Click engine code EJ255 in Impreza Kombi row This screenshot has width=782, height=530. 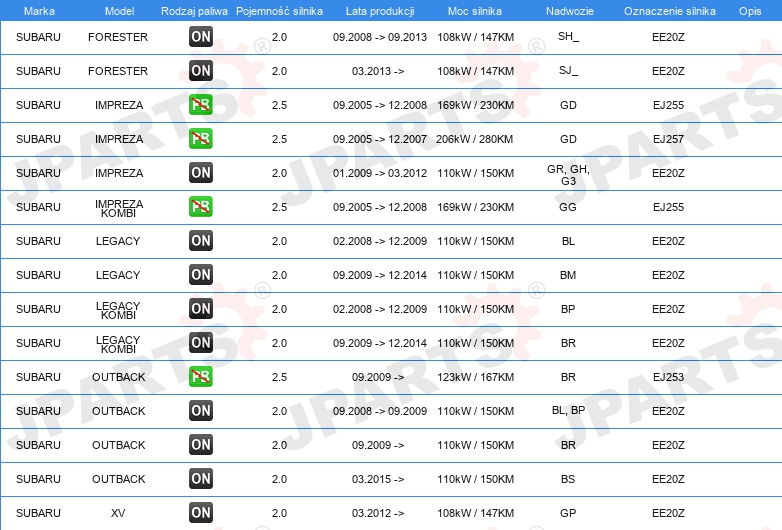(668, 207)
